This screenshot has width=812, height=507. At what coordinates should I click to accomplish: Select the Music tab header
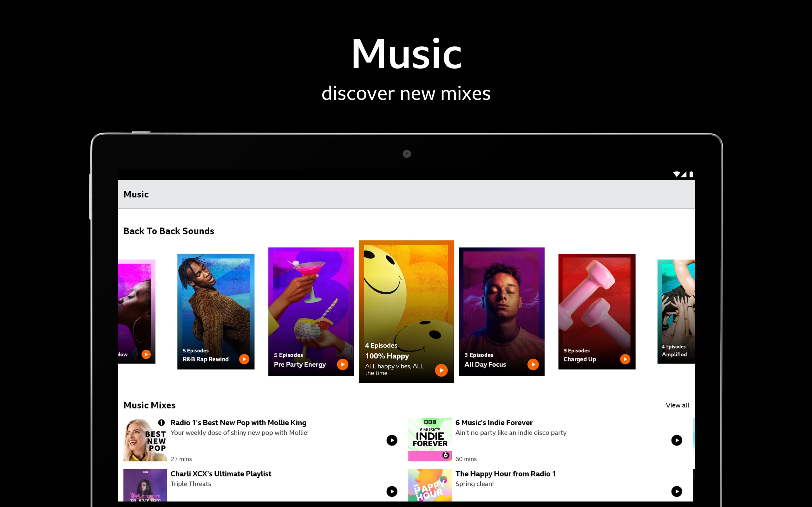(x=136, y=194)
